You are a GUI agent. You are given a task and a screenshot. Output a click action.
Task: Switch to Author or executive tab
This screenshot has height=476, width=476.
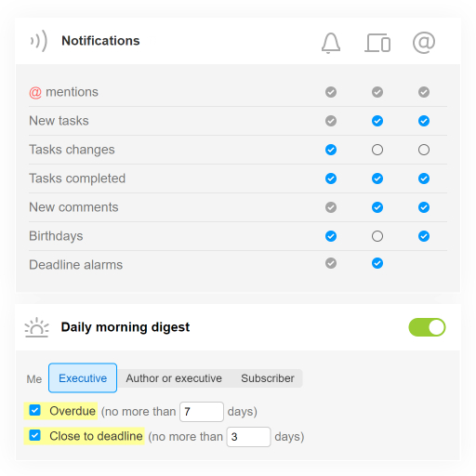(x=174, y=378)
